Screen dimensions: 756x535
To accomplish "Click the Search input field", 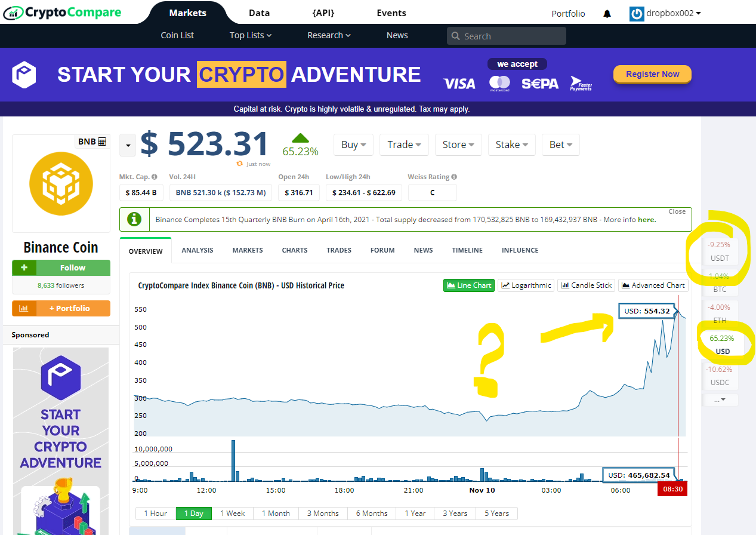I will [506, 36].
